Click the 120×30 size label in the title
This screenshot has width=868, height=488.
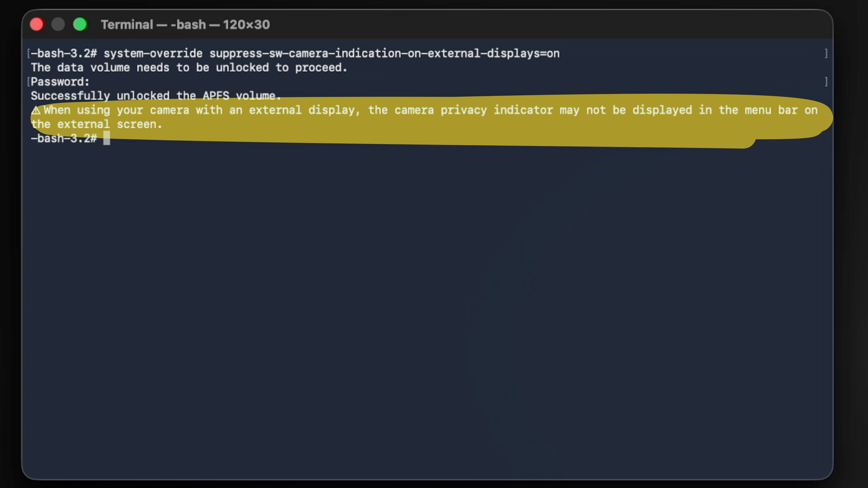coord(246,24)
